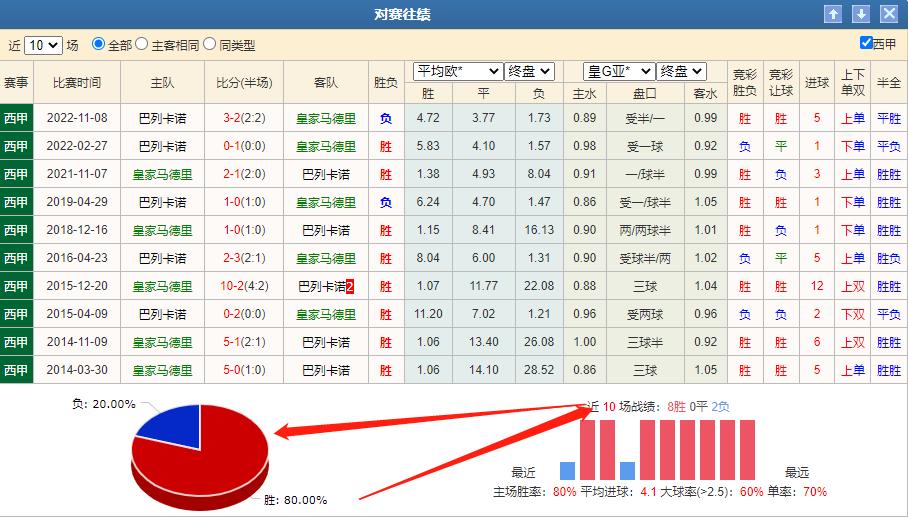Click the 西甲 league tag on 2016-04-23 row
The image size is (908, 518).
[16, 258]
